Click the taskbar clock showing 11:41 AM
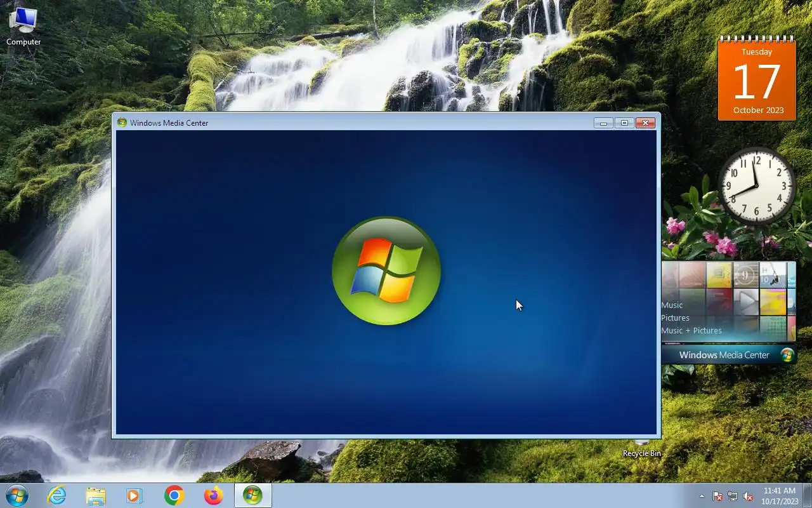The width and height of the screenshot is (812, 508). coord(780,496)
